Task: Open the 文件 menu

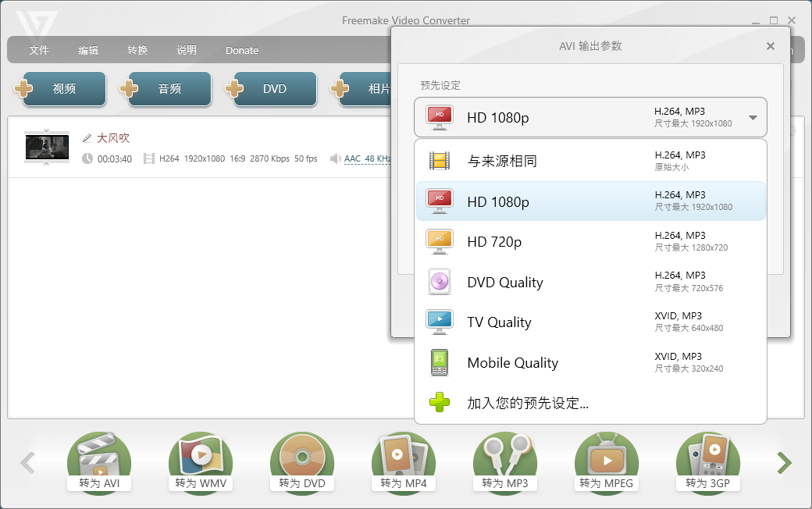Action: [39, 50]
